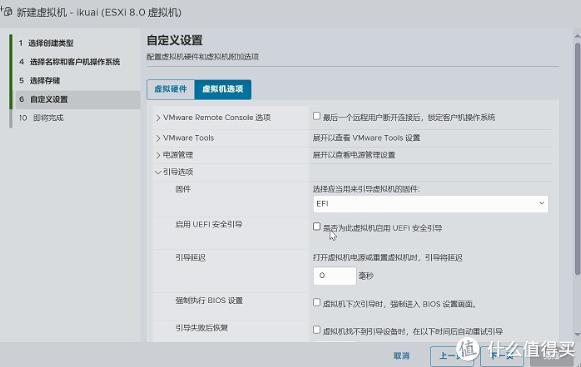581x367 pixels.
Task: Switch to 虚拟硬件 tab
Action: coord(170,89)
